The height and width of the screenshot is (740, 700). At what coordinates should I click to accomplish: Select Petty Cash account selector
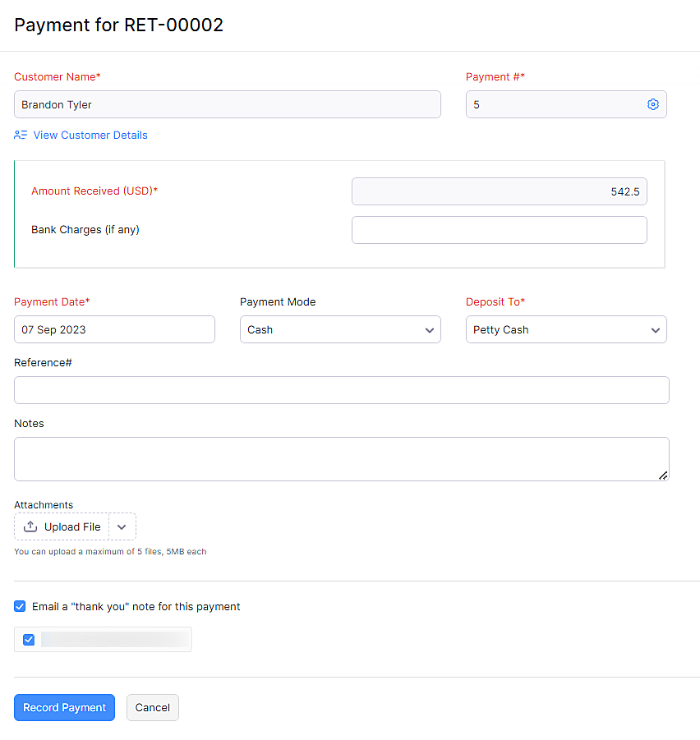[566, 329]
